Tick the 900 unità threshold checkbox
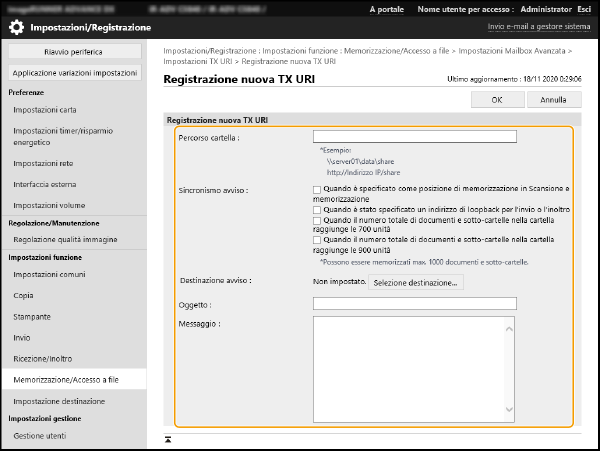 click(317, 240)
